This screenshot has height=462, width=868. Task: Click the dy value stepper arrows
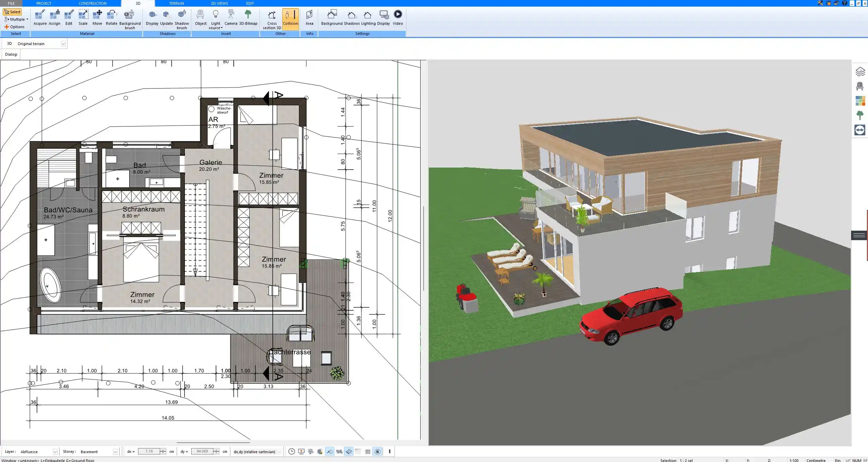click(x=216, y=451)
